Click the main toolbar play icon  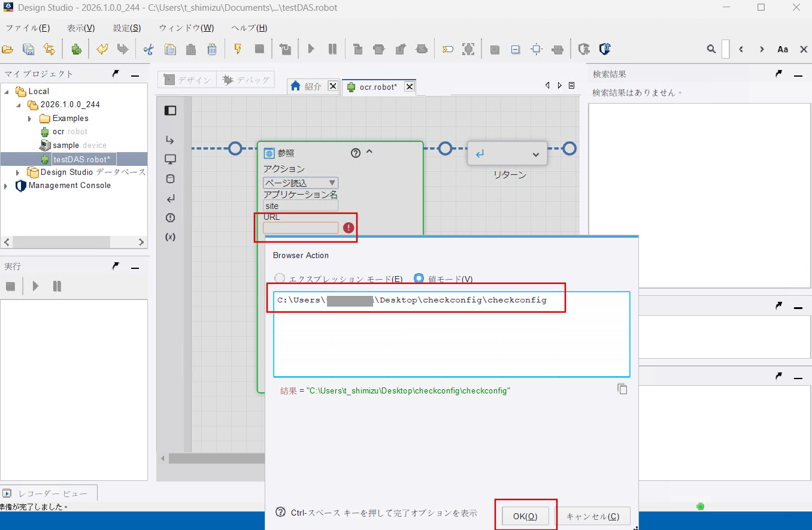click(311, 49)
